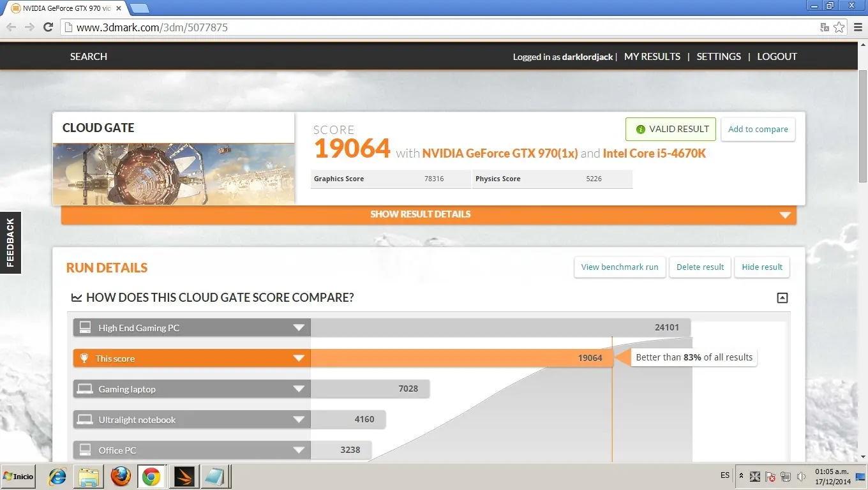Expand SHOW RESULT DETAILS bar
The image size is (868, 490).
pos(429,214)
